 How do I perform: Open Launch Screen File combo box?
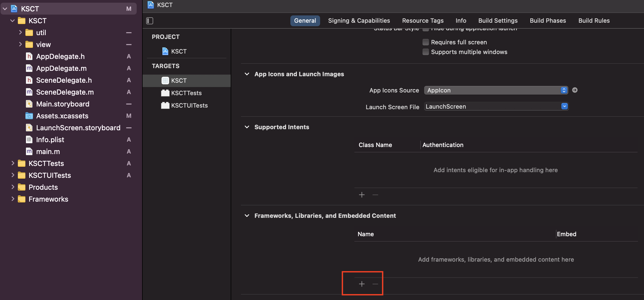click(564, 106)
